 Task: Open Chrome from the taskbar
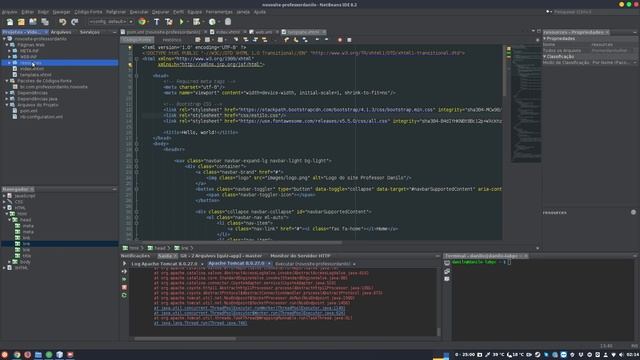click(17, 355)
